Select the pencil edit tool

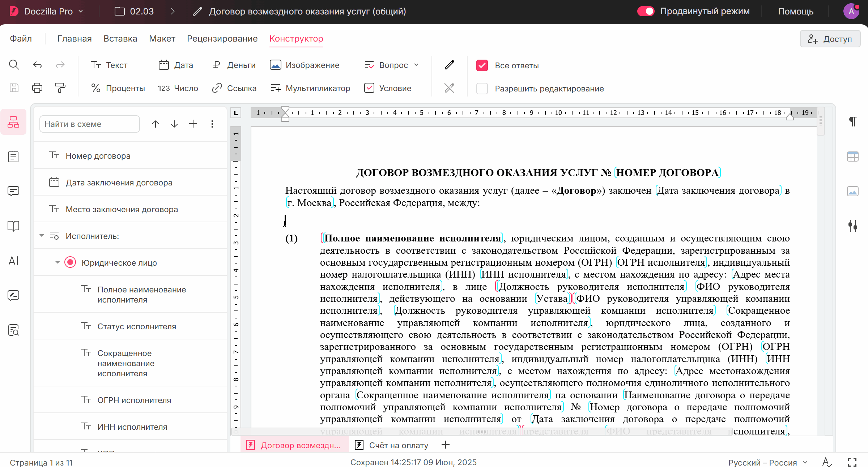click(x=449, y=65)
